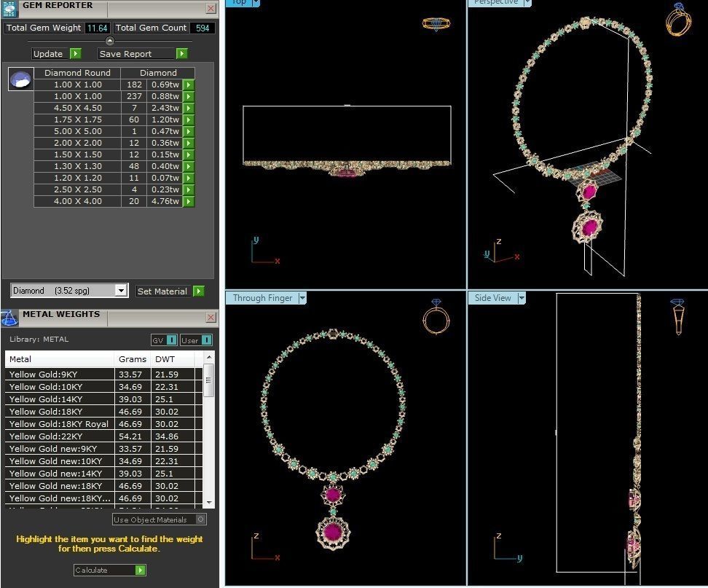The height and width of the screenshot is (588, 708).
Task: Click the green arrow next to Update
Action: coord(76,54)
